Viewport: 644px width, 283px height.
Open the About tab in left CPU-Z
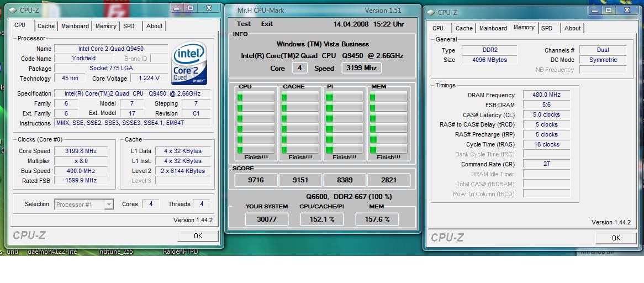pyautogui.click(x=155, y=26)
